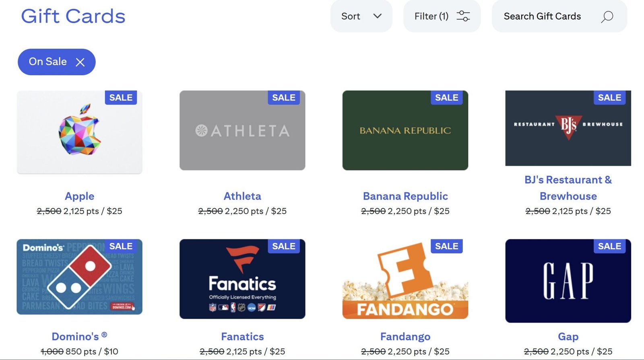The height and width of the screenshot is (360, 644).
Task: Open the Banana Republic title link
Action: 405,196
